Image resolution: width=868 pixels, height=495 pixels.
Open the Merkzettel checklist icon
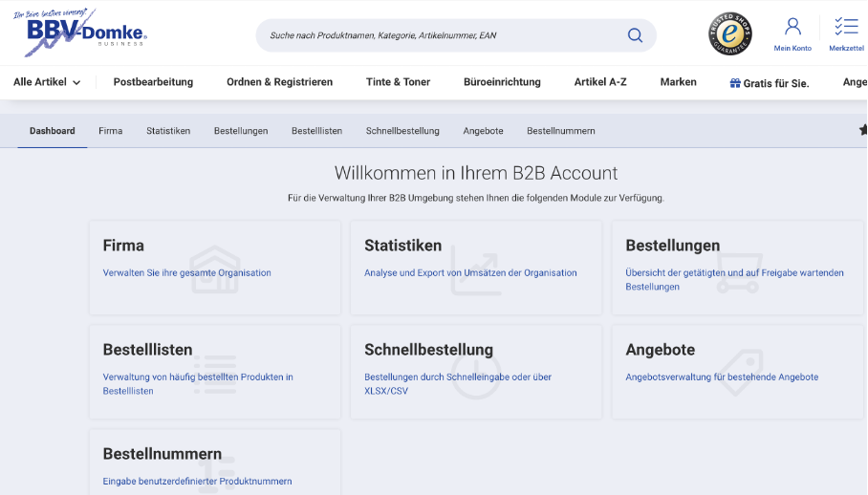846,27
